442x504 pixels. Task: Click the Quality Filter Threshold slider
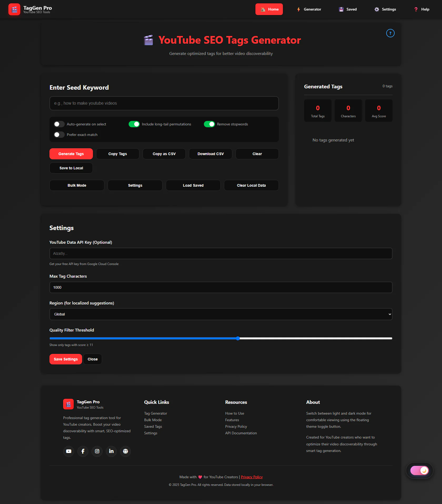tap(221, 338)
